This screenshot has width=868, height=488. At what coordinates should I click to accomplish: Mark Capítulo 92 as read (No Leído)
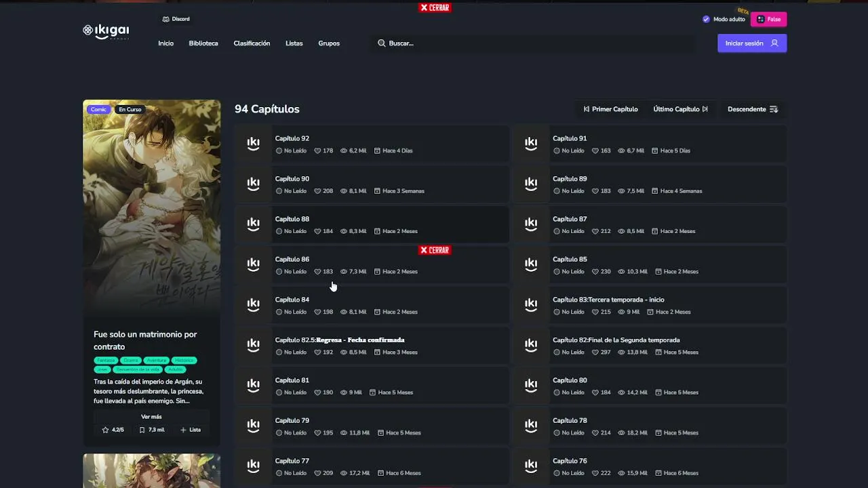pyautogui.click(x=291, y=150)
